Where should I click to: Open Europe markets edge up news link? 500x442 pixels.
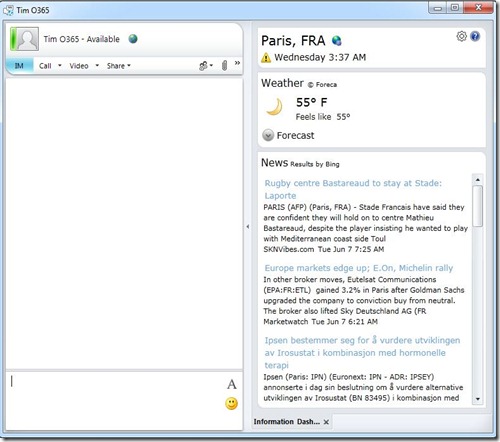(359, 268)
